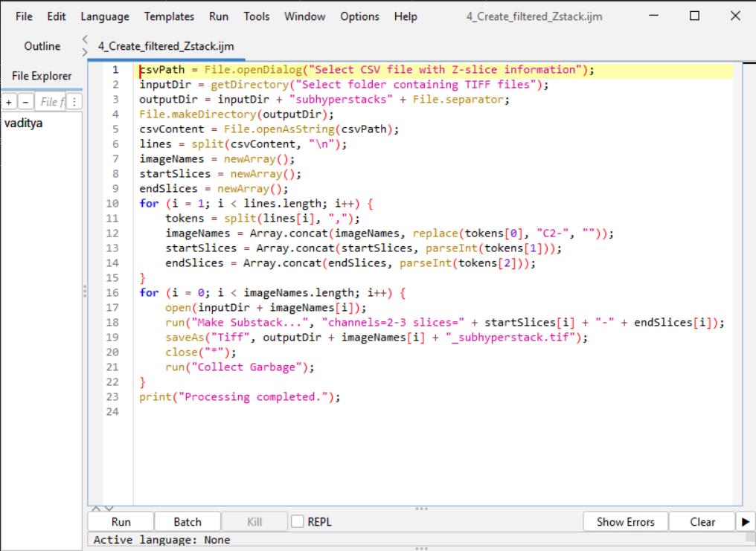Click the 'saveAs("Tiff"' code line
This screenshot has height=551, width=756.
377,338
